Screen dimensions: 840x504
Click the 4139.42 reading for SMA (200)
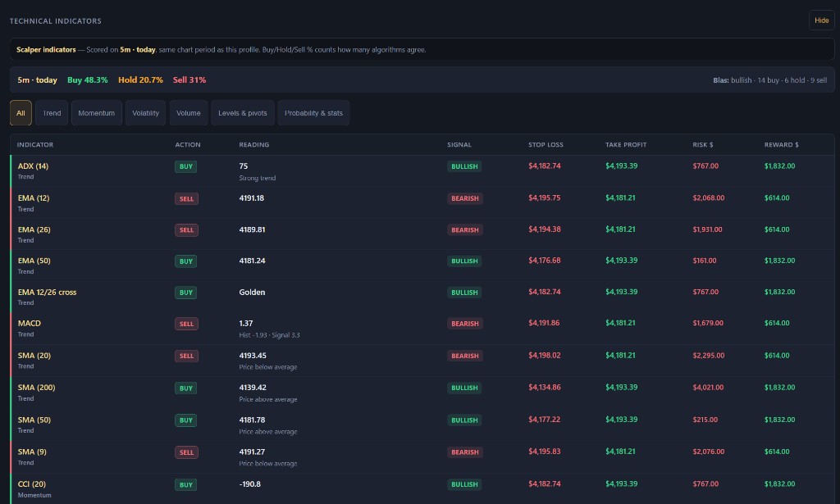(253, 388)
